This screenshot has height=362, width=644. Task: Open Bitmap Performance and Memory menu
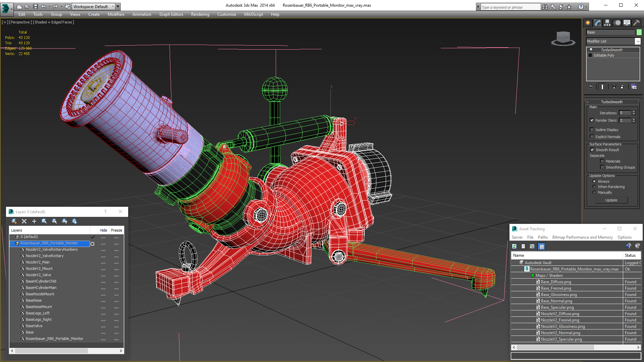[582, 237]
